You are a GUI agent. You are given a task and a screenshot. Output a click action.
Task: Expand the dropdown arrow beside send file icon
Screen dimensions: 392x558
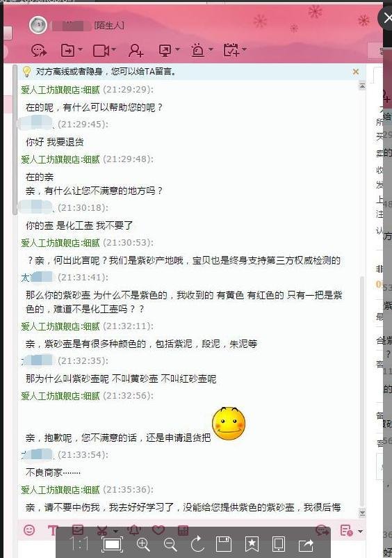pyautogui.click(x=81, y=49)
